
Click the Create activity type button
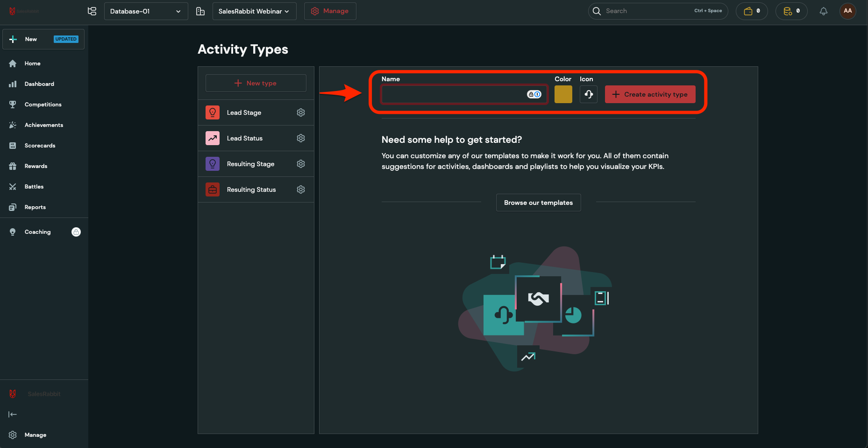pyautogui.click(x=650, y=94)
